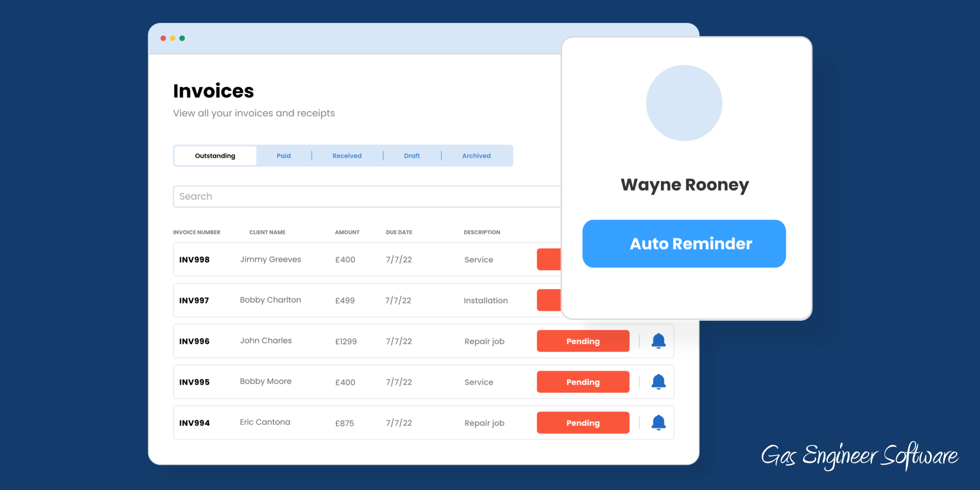Select the Outstanding tab
Screen dimensions: 980x490
(215, 155)
